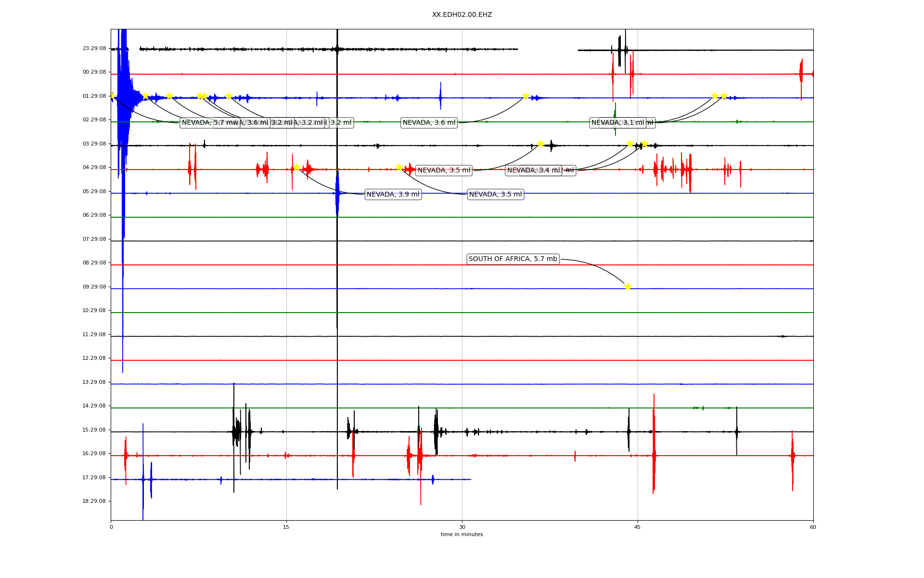
Task: Click the 45 minute x-axis tick label
Action: coord(638,527)
